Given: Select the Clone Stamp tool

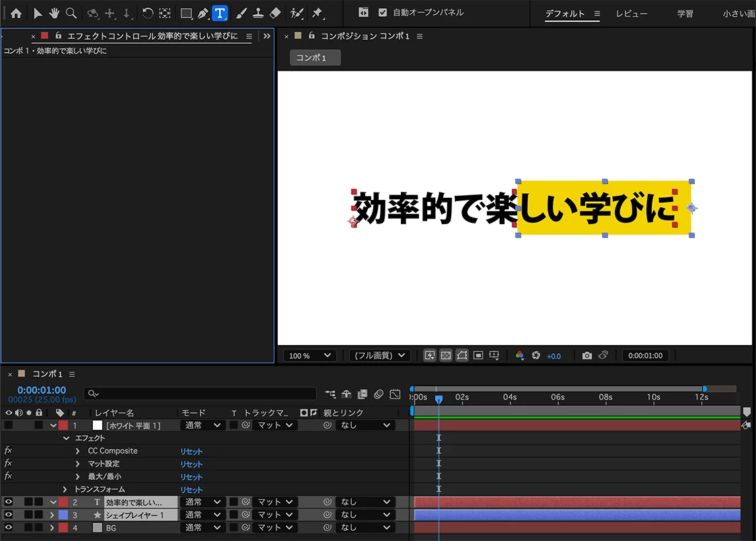Looking at the screenshot, I should click(x=258, y=13).
